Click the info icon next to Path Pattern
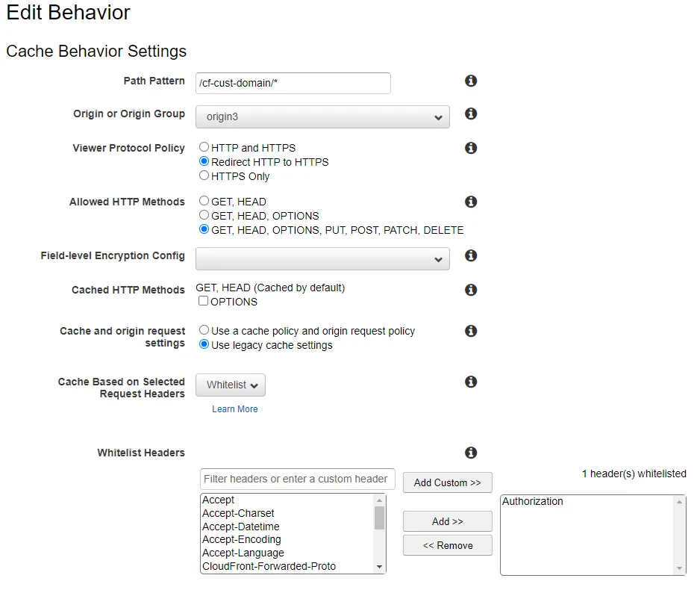The width and height of the screenshot is (700, 590). 471,81
